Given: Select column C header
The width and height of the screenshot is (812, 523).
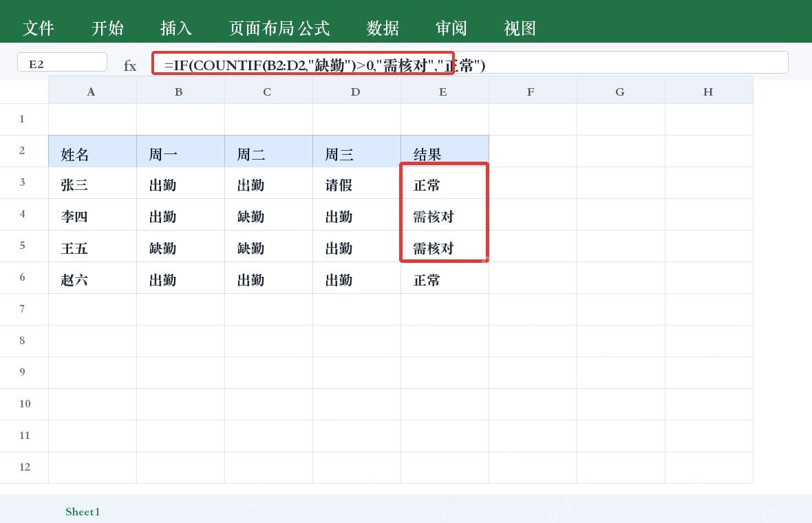Looking at the screenshot, I should pos(269,92).
